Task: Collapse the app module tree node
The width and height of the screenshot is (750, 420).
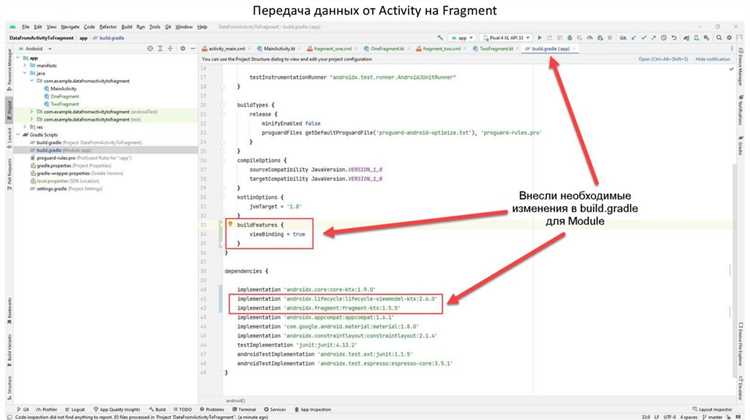Action: coord(19,58)
